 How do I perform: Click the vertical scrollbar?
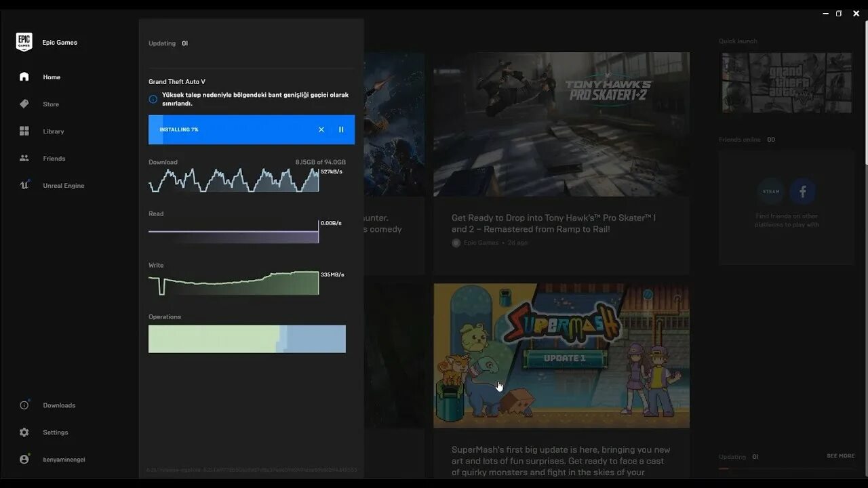(x=865, y=93)
